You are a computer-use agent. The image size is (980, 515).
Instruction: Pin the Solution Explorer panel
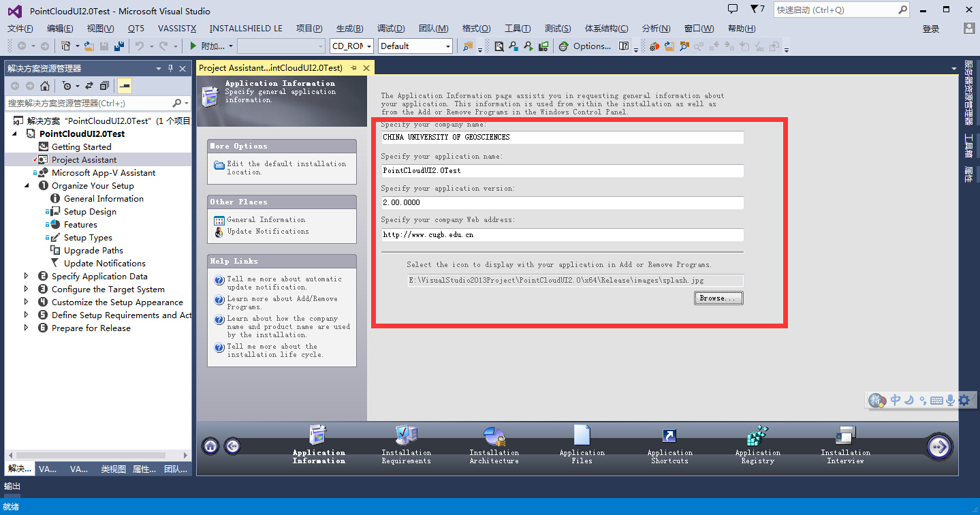tap(170, 69)
